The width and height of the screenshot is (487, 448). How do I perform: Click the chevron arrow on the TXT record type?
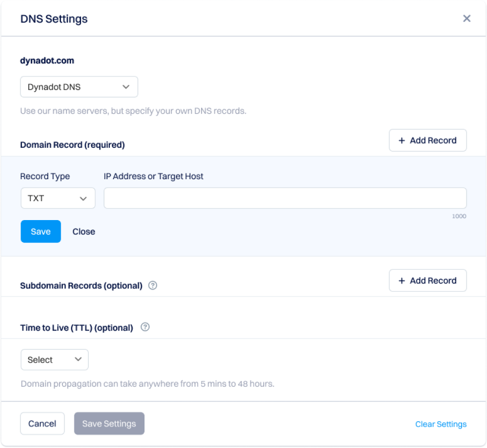(x=83, y=199)
